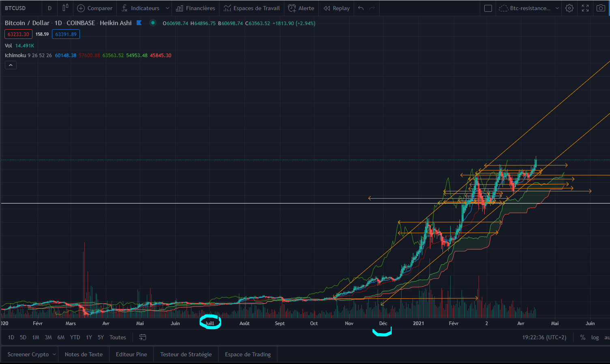Viewport: 610px width, 364px height.
Task: Toggle fullscreen mode
Action: 585,8
